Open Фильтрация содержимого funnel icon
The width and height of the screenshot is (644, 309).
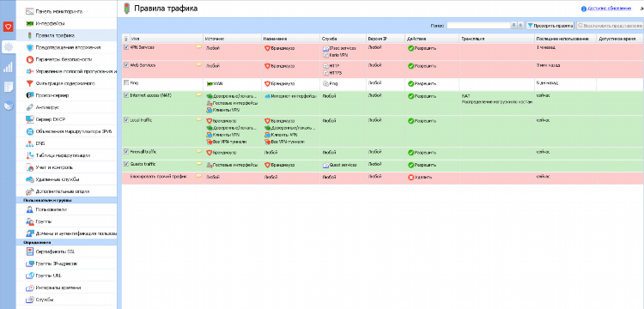click(29, 83)
